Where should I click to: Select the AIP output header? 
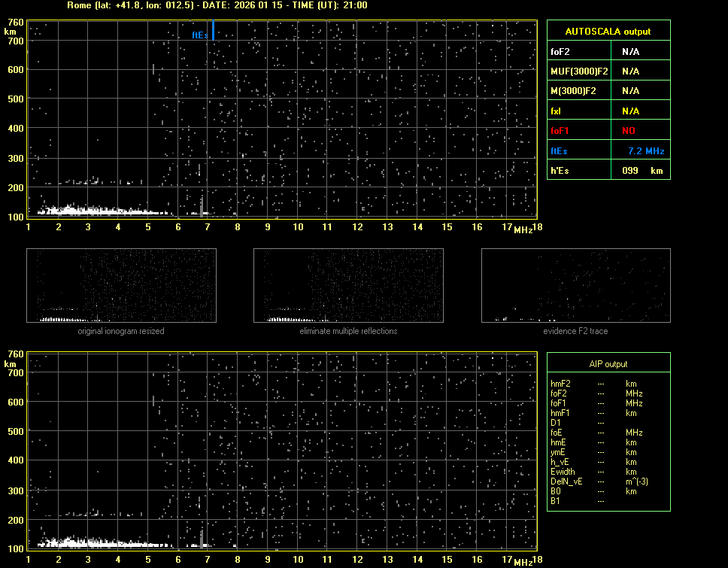coord(608,364)
